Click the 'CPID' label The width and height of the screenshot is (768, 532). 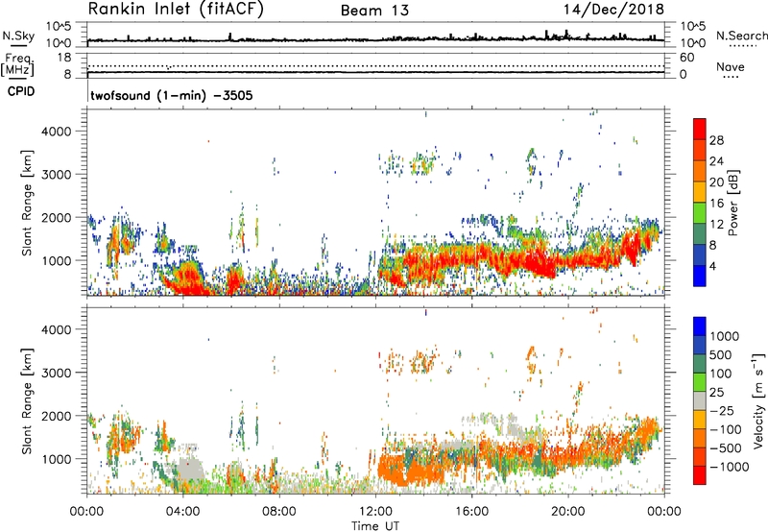[21, 91]
